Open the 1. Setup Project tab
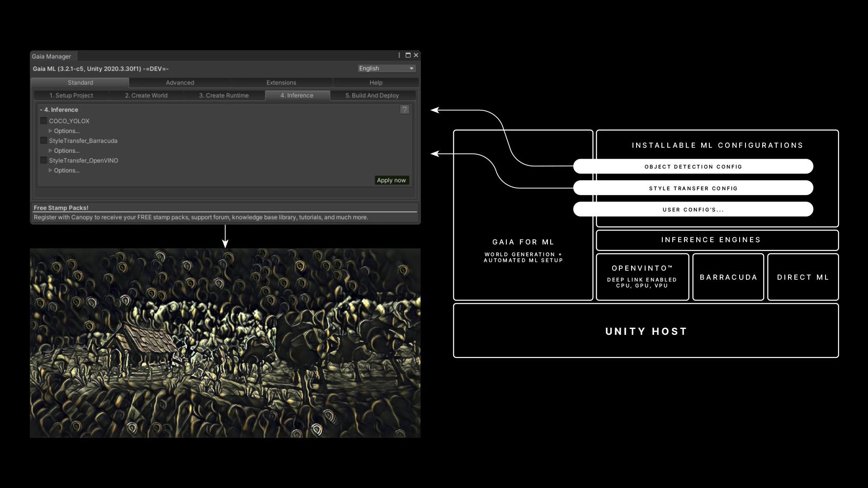The image size is (868, 488). point(71,95)
